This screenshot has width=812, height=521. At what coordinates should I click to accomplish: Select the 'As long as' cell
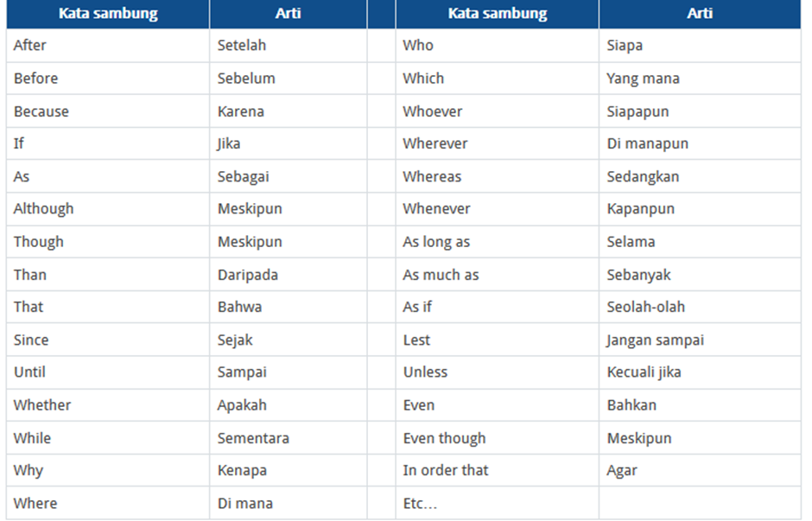(x=498, y=242)
